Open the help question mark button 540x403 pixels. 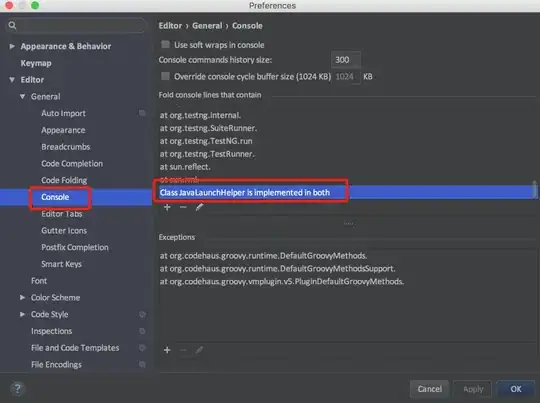coord(18,389)
